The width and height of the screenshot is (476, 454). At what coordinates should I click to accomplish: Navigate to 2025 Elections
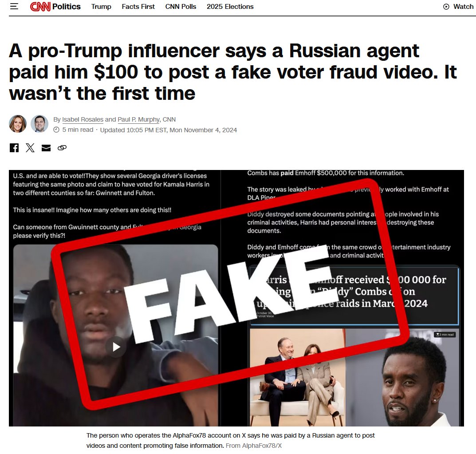click(x=230, y=6)
